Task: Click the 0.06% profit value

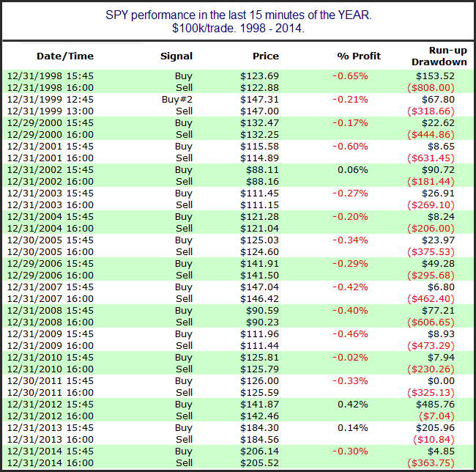Action: pyautogui.click(x=353, y=170)
